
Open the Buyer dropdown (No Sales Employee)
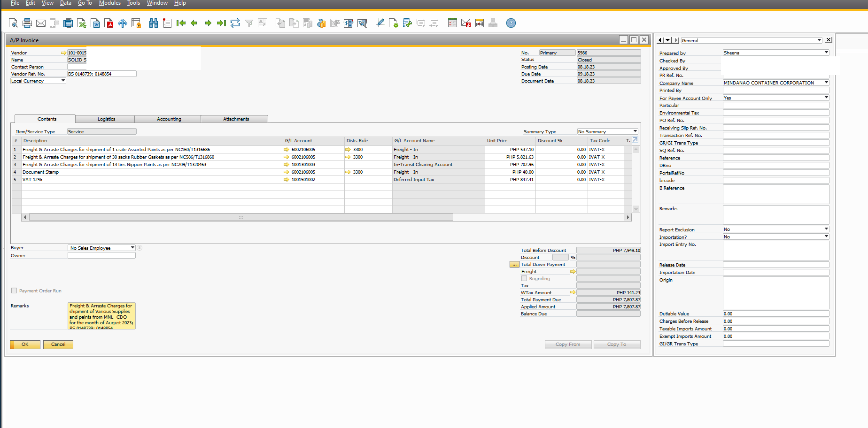[132, 248]
